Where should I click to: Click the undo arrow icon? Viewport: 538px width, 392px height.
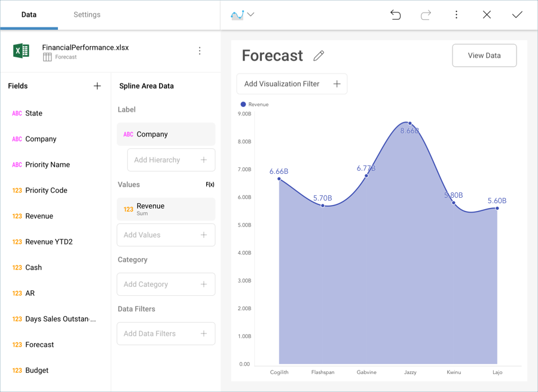(x=395, y=15)
